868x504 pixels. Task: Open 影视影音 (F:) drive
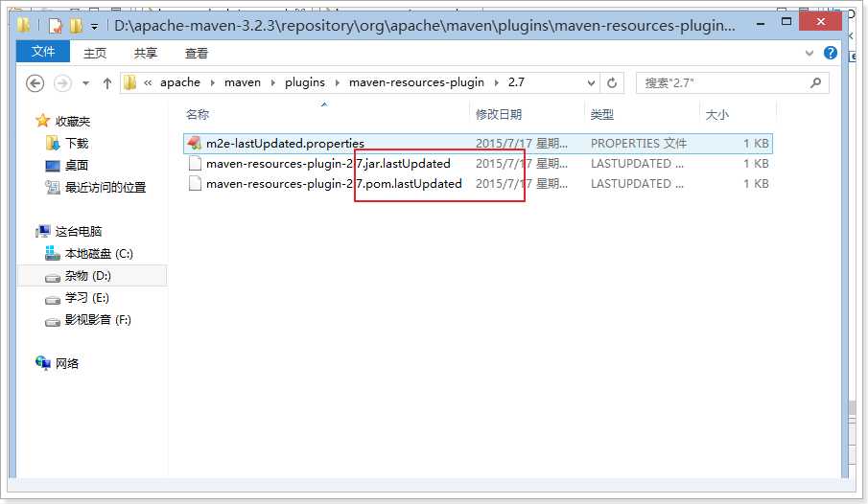pyautogui.click(x=98, y=320)
